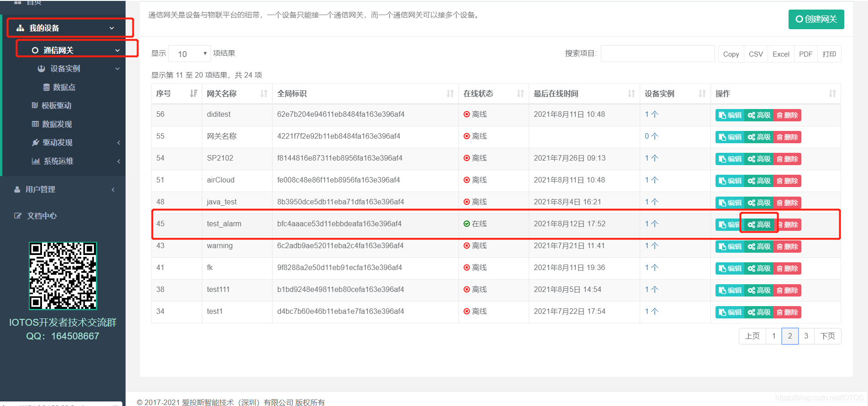Sort by 网关名称 column sort icon
This screenshot has width=868, height=406.
(x=264, y=94)
